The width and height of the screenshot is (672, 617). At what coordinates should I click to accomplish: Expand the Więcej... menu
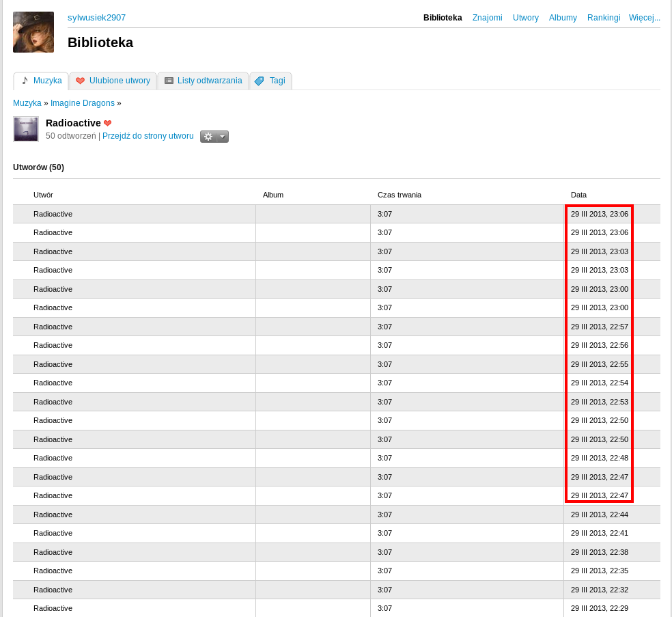(645, 18)
